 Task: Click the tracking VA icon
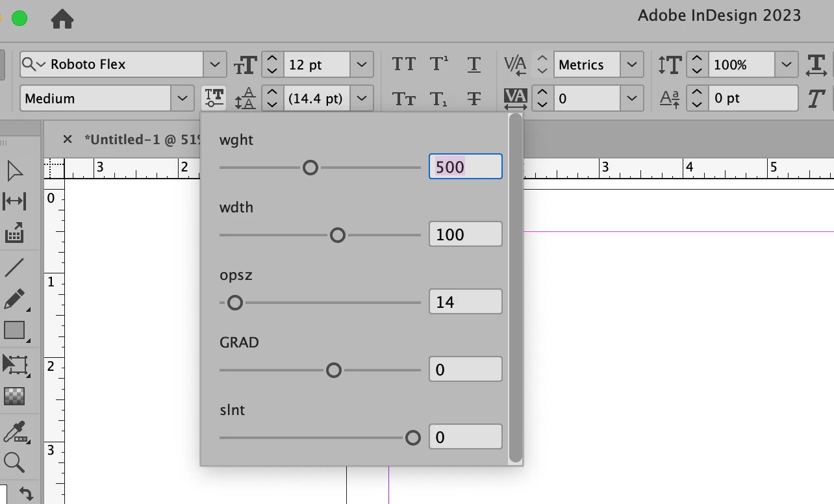(516, 99)
